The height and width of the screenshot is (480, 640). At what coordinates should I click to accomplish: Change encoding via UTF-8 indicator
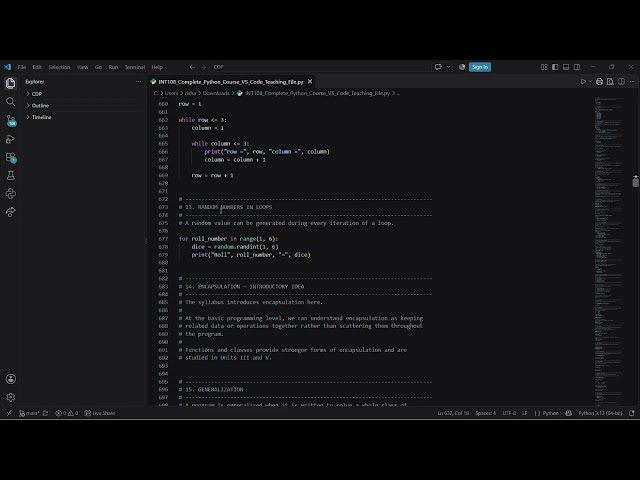click(x=509, y=413)
